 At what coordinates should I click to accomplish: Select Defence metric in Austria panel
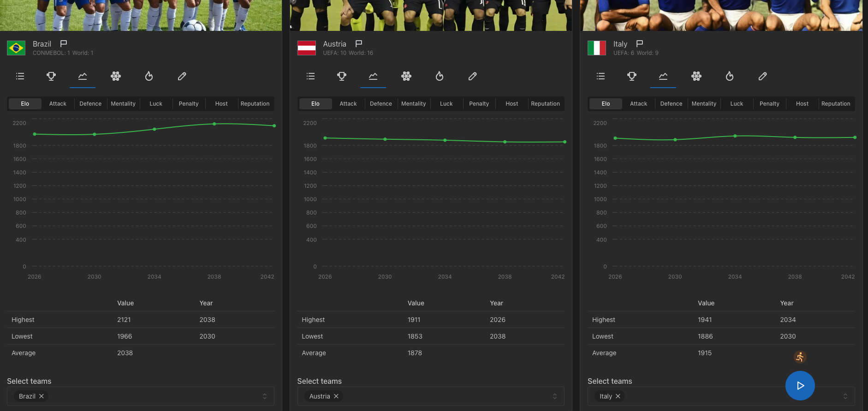click(x=381, y=104)
